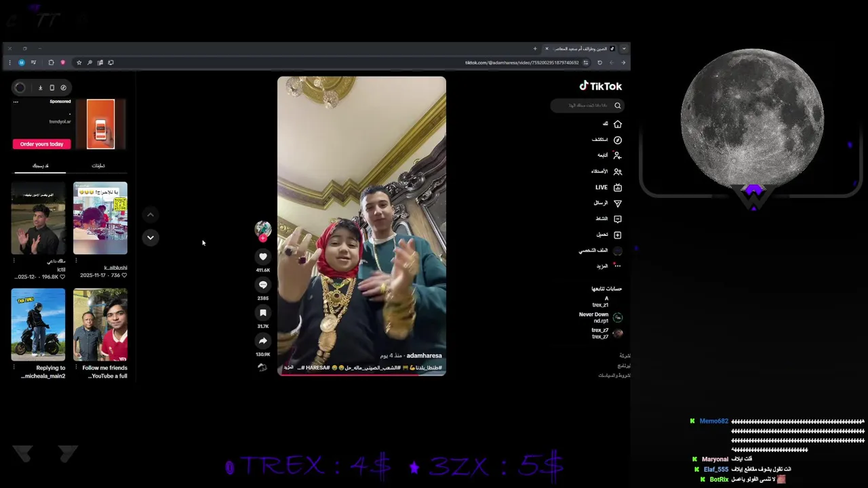Share the video using the arrow icon
Image resolution: width=868 pixels, height=488 pixels.
[x=263, y=341]
